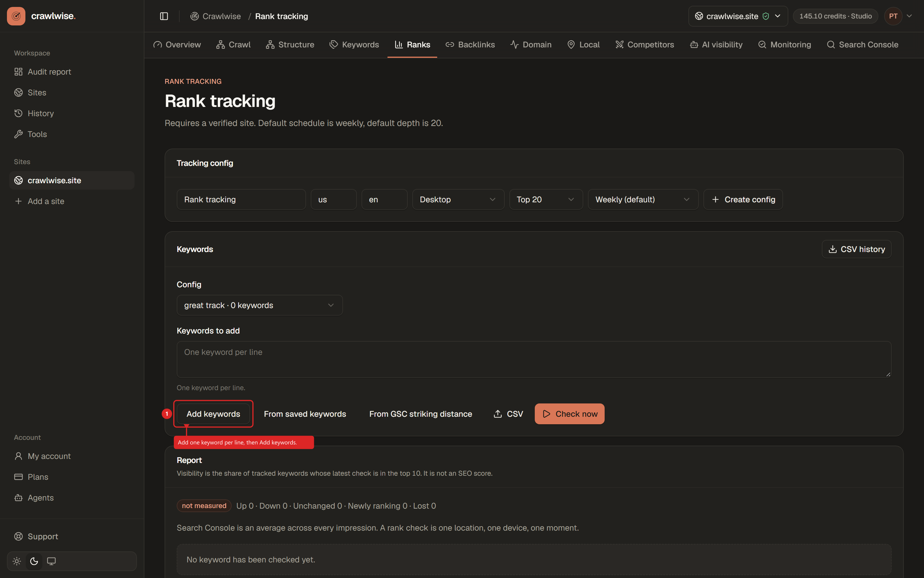Viewport: 924px width, 578px height.
Task: Click the not measured status badge
Action: coord(204,506)
